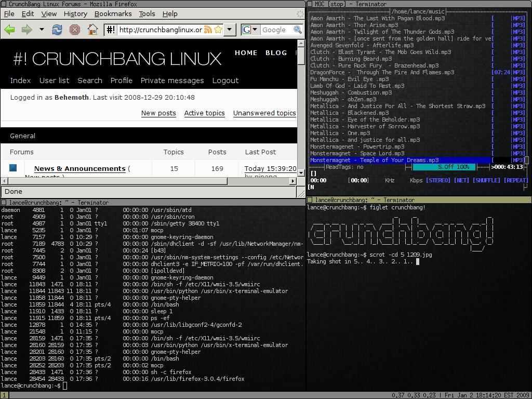Click the RSS feed icon in address bar

[x=208, y=30]
